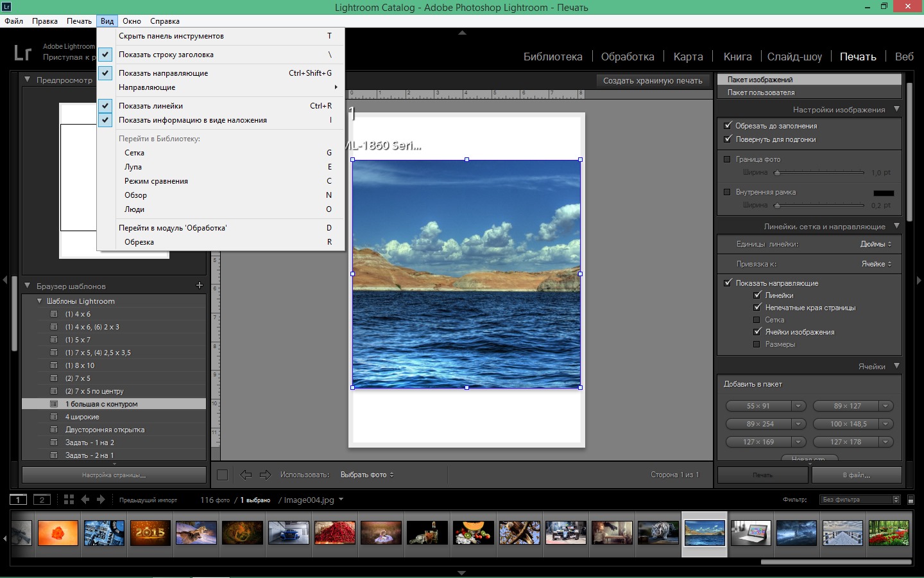924x578 pixels.
Task: Select Пакет пользователя layout style
Action: (x=809, y=92)
